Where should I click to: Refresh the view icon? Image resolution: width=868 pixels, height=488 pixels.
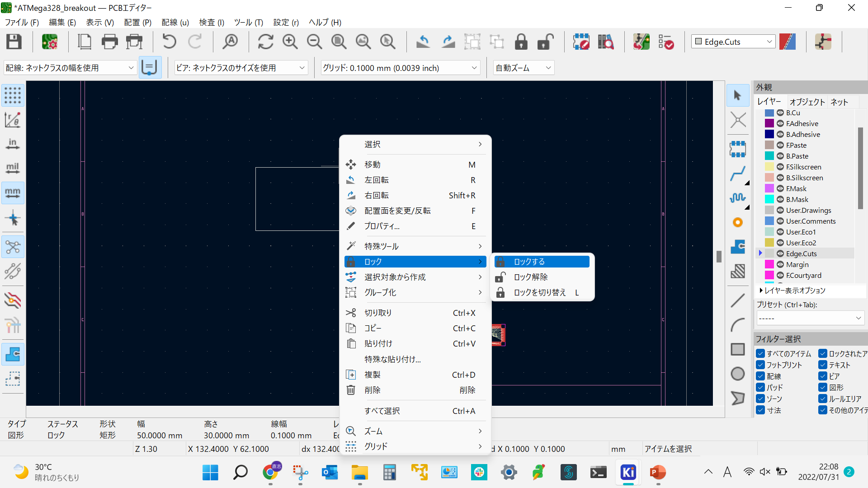point(265,42)
